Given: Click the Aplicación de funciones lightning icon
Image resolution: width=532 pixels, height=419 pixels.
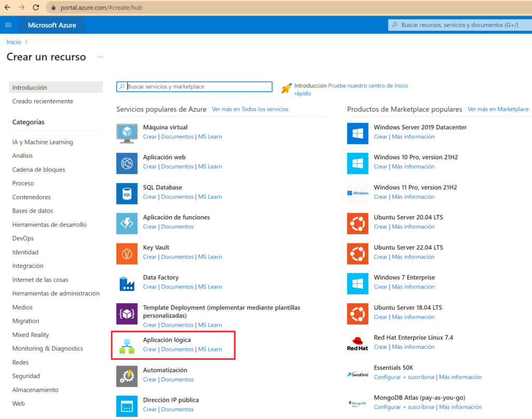Looking at the screenshot, I should click(x=127, y=224).
